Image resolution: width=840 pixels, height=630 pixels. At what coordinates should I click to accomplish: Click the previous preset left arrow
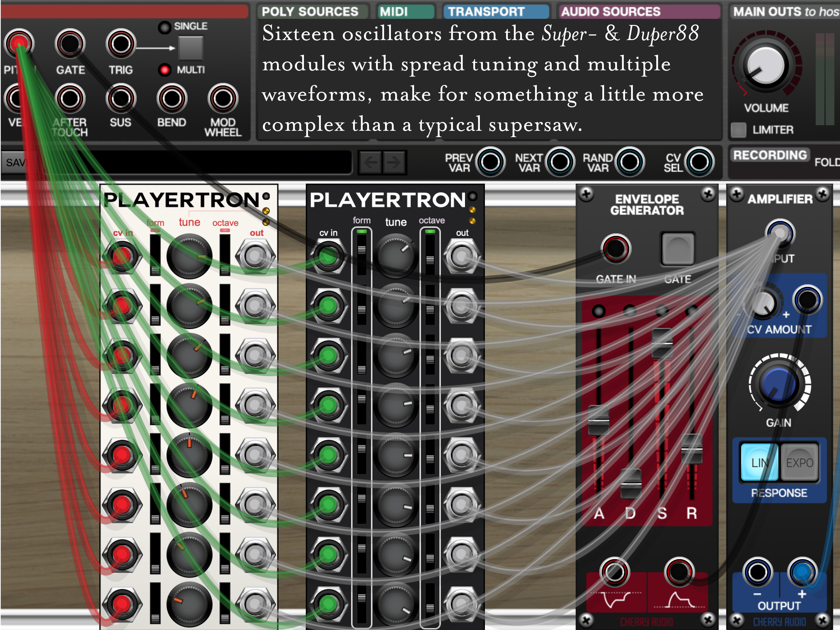pyautogui.click(x=371, y=163)
